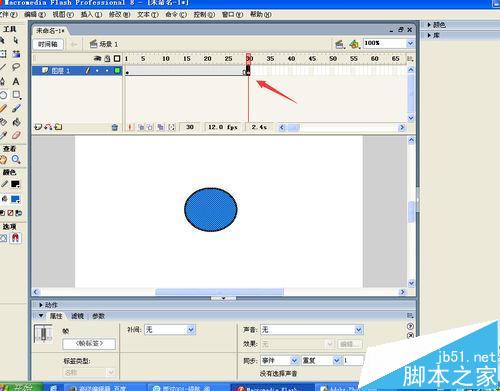Click the Timeline (时间轴) toggle button
The width and height of the screenshot is (500, 391).
48,44
